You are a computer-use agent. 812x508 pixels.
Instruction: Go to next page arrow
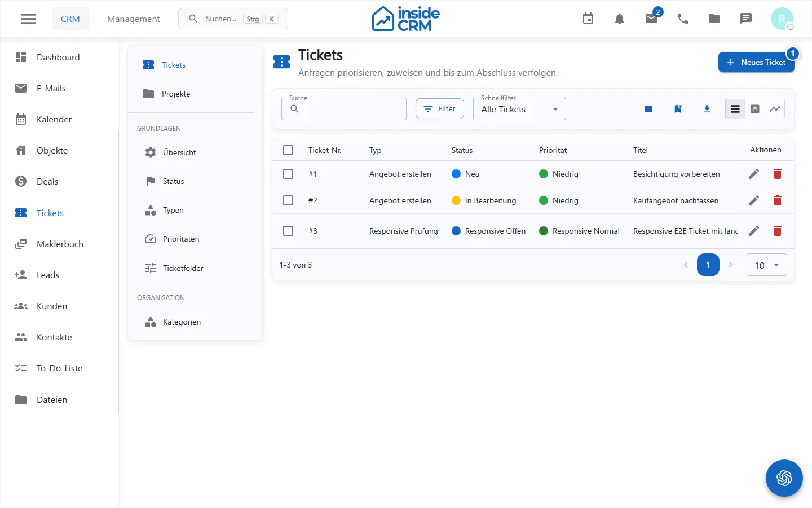[x=731, y=265]
